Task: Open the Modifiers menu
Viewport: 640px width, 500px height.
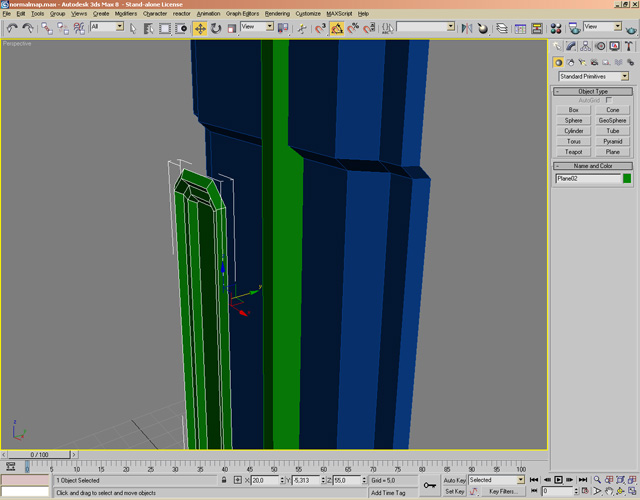Action: pos(126,14)
